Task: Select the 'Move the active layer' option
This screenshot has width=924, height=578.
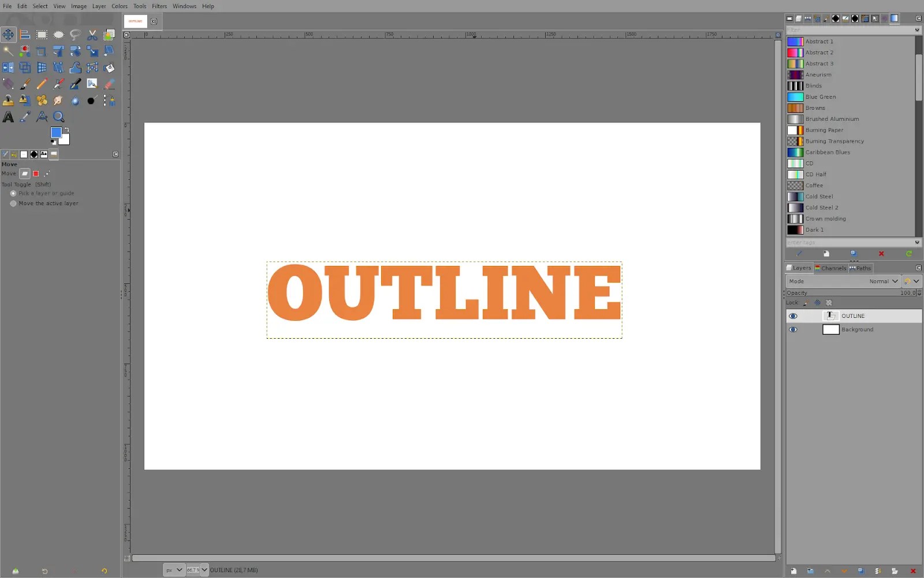Action: [13, 203]
